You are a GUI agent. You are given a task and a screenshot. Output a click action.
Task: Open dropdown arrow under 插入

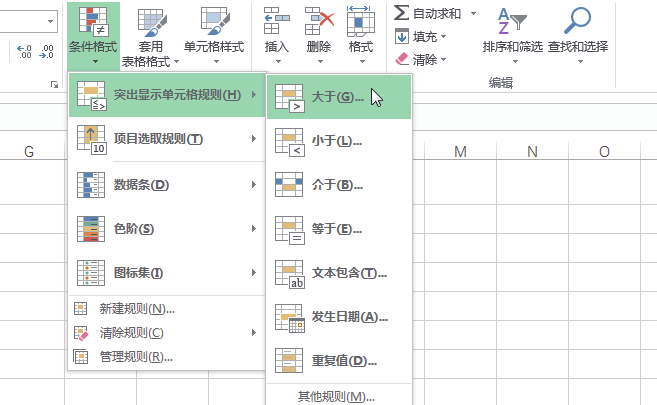(278, 62)
